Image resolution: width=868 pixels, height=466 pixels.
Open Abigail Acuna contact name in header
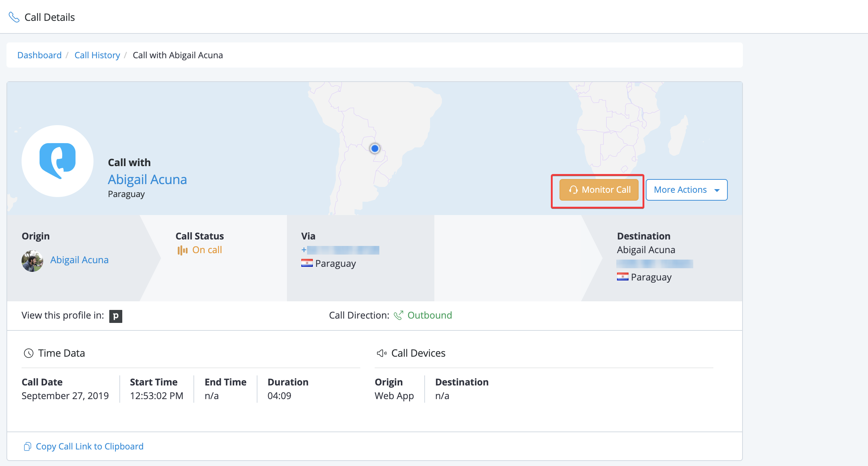(147, 179)
